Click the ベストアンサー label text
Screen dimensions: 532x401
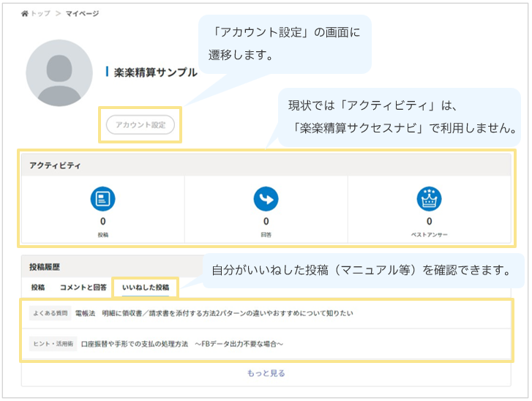tap(429, 236)
